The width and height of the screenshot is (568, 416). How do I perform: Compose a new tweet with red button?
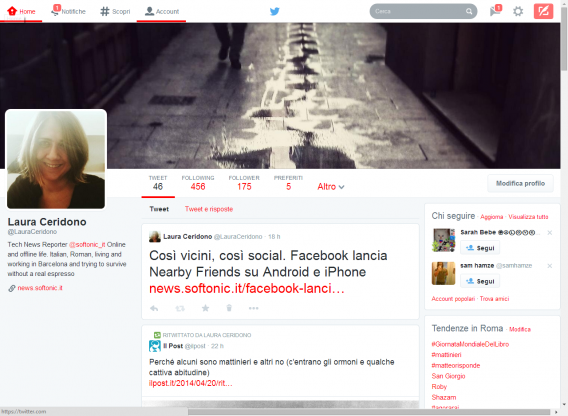pyautogui.click(x=543, y=11)
